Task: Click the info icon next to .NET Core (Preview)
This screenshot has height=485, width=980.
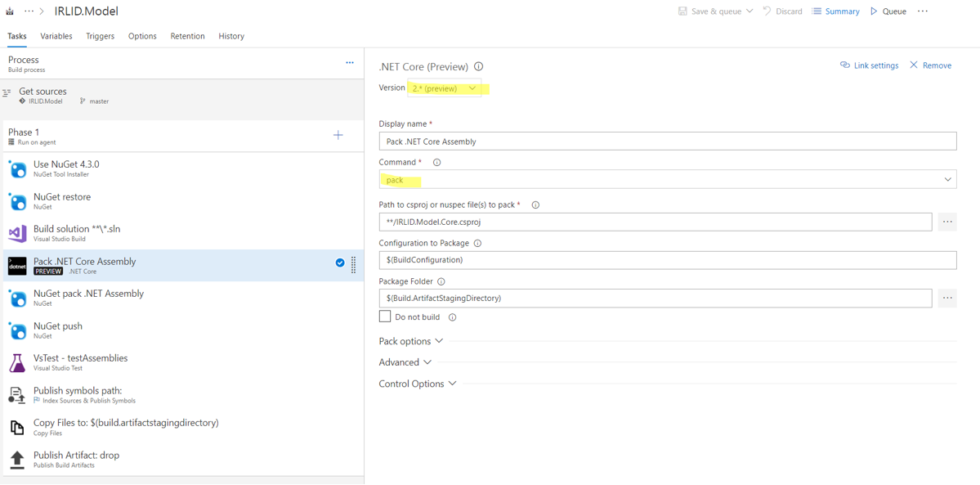Action: click(479, 66)
